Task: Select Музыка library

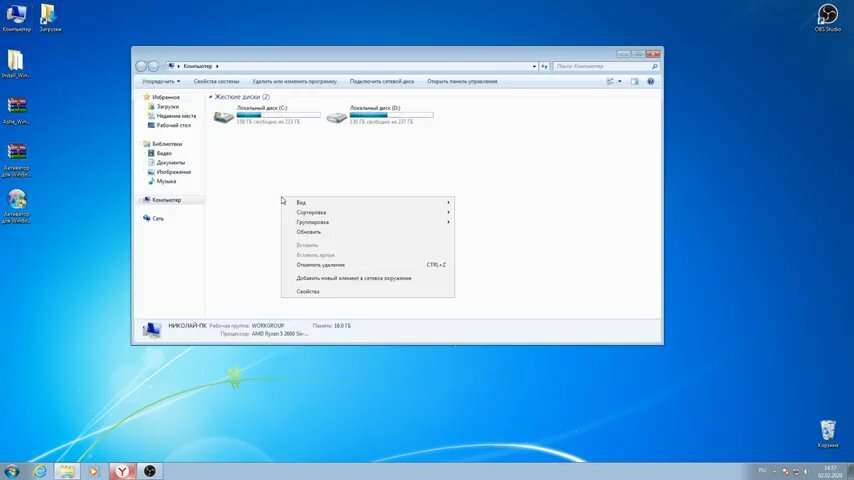Action: coord(162,181)
